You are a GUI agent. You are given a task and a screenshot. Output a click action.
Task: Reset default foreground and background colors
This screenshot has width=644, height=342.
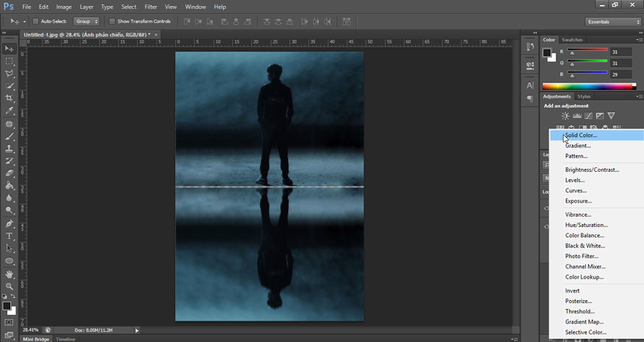[5, 296]
